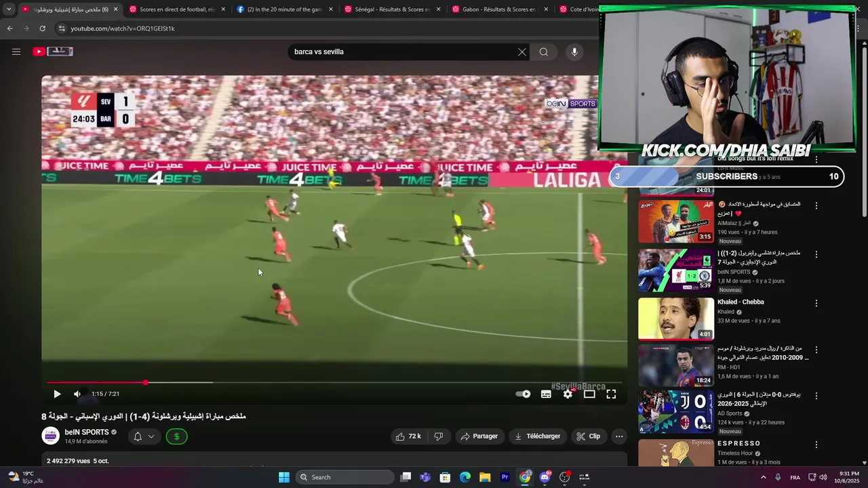The image size is (868, 488).
Task: Switch to 'In the 20 minute' Facebook tab
Action: point(285,9)
